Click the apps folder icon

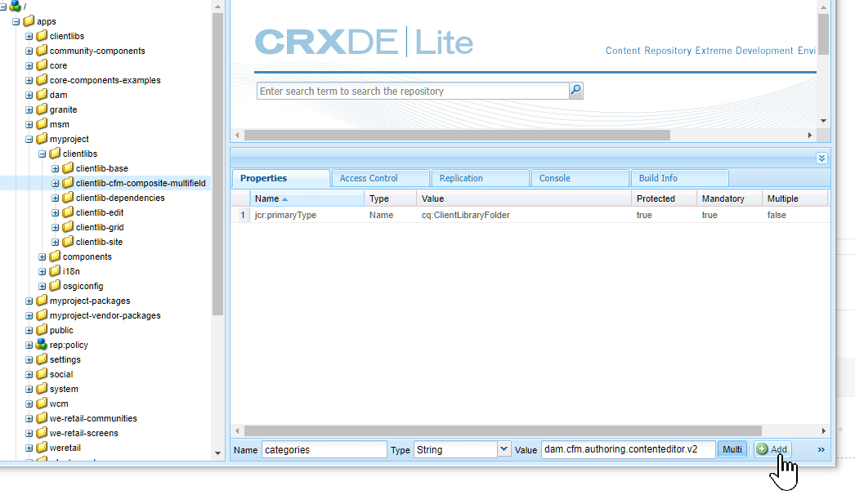[29, 20]
